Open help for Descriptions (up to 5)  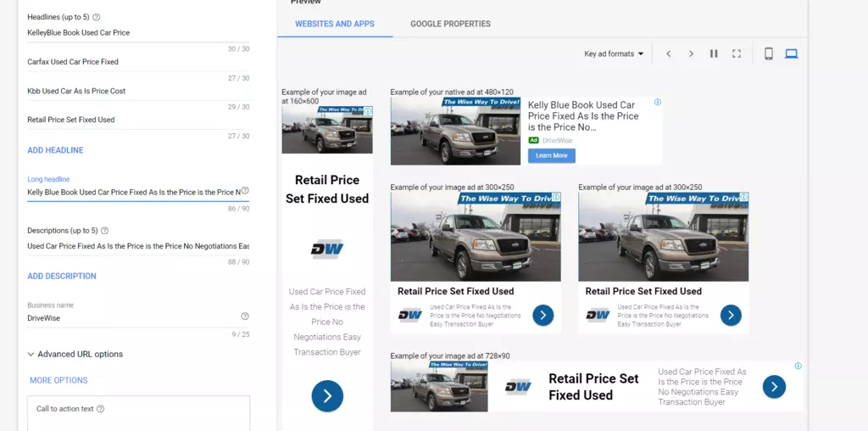click(104, 231)
